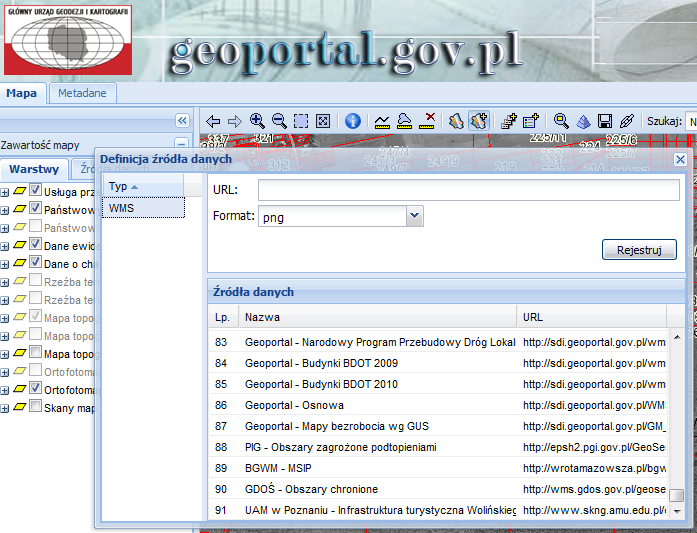Click the yellow layer icon beside Skany map

(x=20, y=406)
